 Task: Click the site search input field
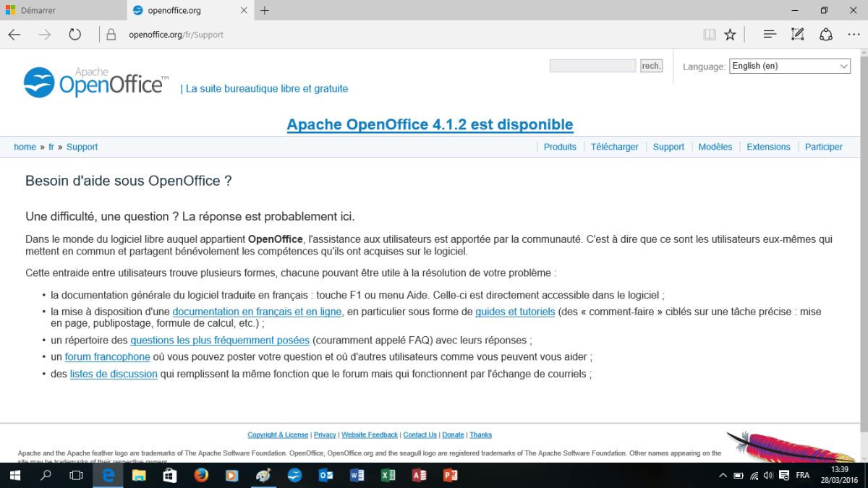[592, 66]
